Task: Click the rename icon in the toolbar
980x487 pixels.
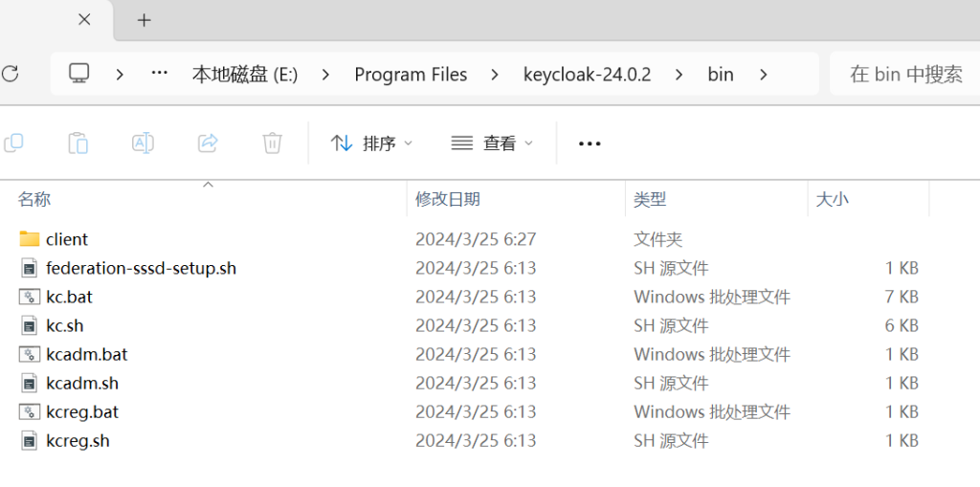Action: tap(144, 144)
